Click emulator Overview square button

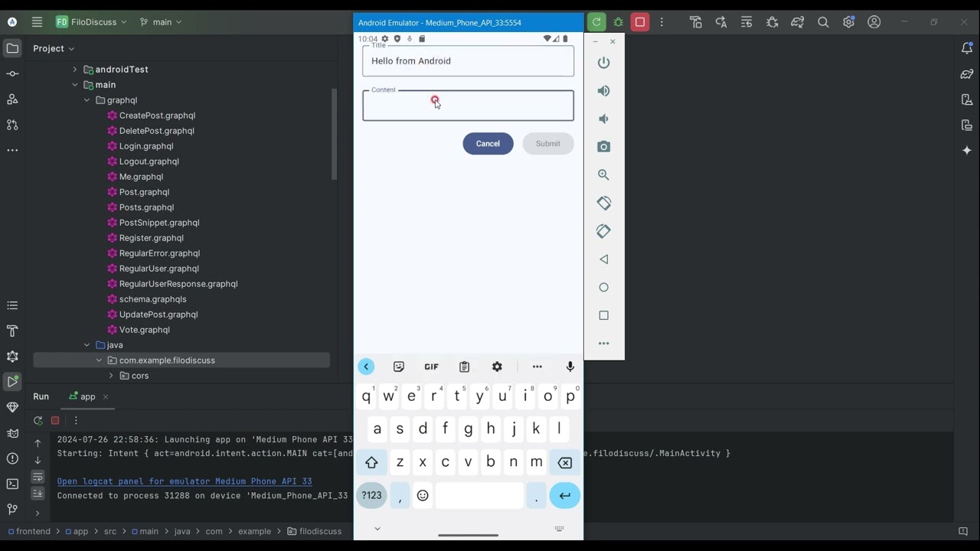[604, 315]
